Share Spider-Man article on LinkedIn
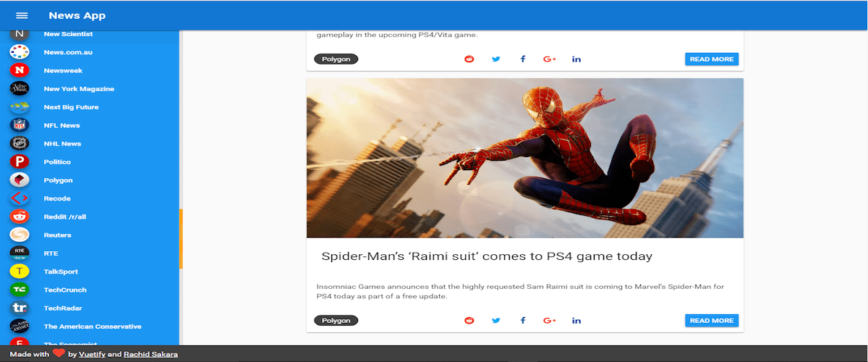Viewport: 868px width, 362px height. (x=576, y=320)
